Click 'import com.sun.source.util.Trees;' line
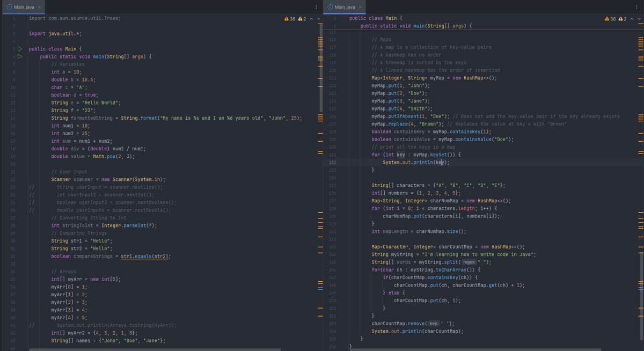This screenshot has height=351, width=644. pyautogui.click(x=75, y=18)
